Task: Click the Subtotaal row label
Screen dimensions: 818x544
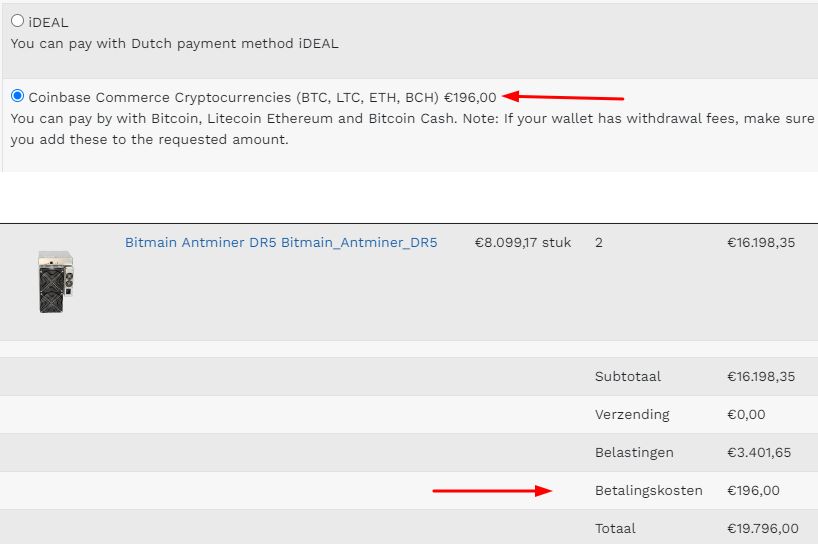Action: 628,377
